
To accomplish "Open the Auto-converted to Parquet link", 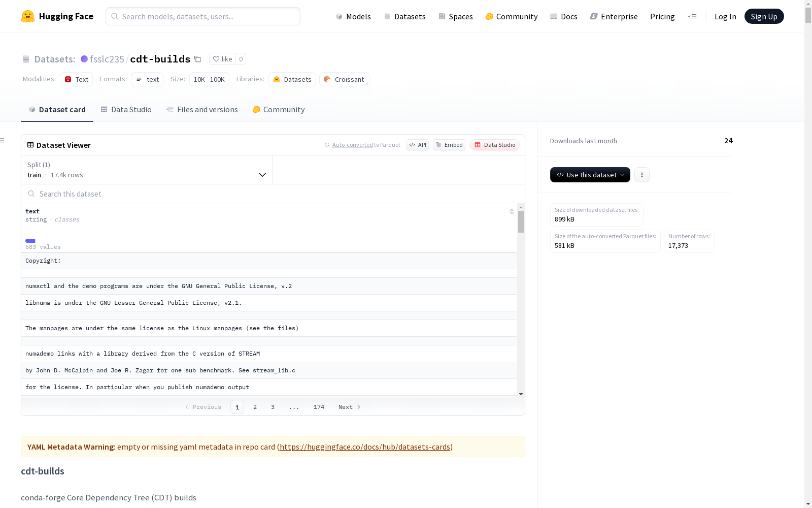I will point(366,145).
